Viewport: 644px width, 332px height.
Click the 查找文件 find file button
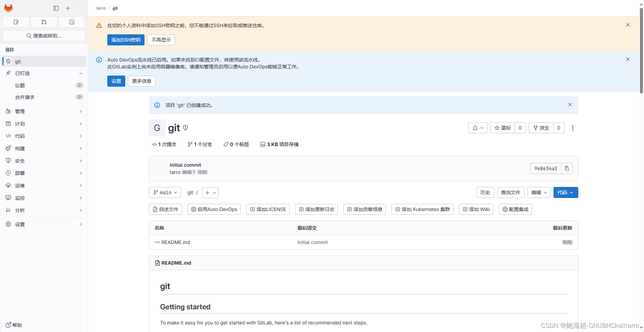coord(511,192)
